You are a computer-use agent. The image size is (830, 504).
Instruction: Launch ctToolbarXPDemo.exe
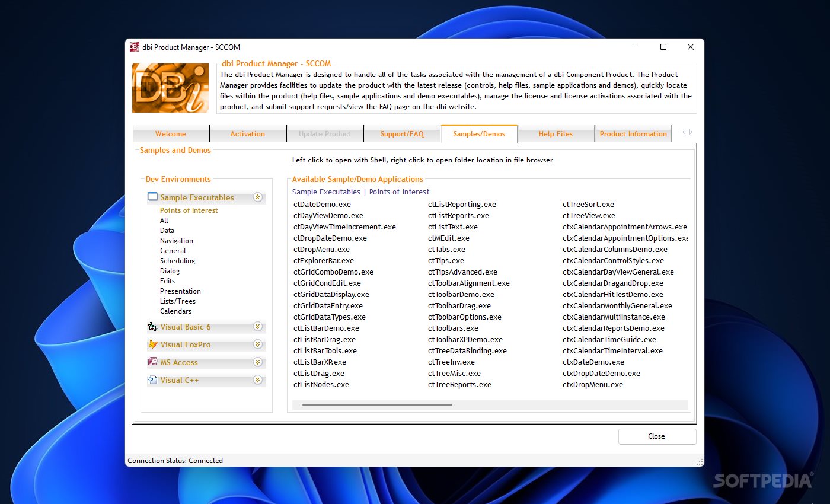465,340
